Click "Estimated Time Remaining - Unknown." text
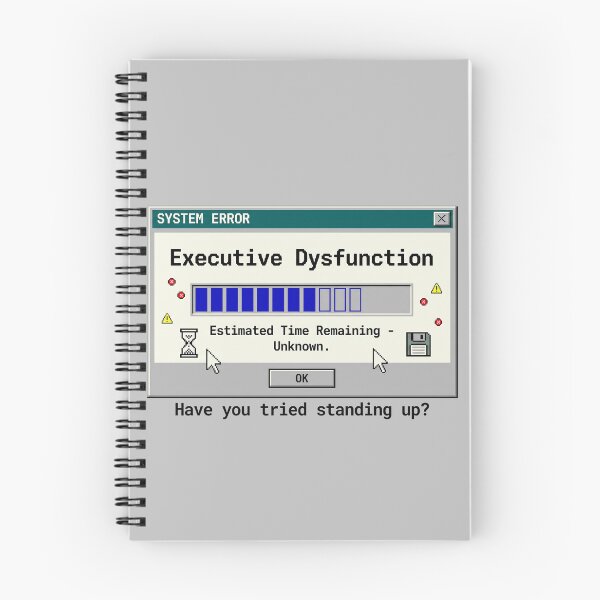 click(302, 338)
